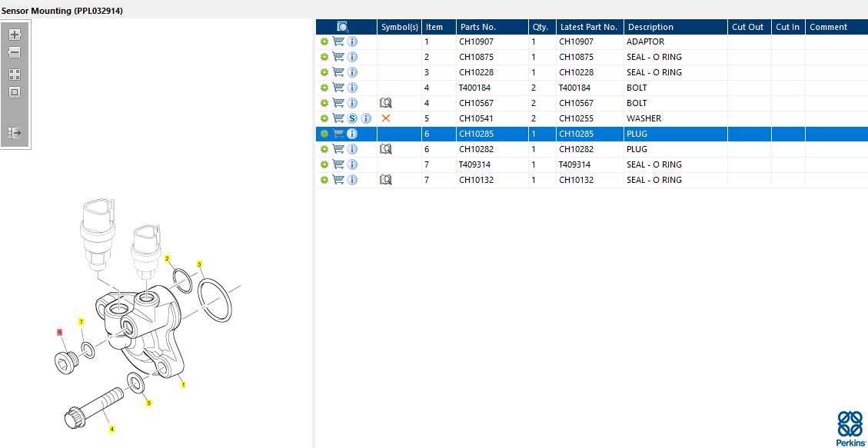Select callout 1 on the diagram
Image resolution: width=868 pixels, height=448 pixels.
point(183,384)
